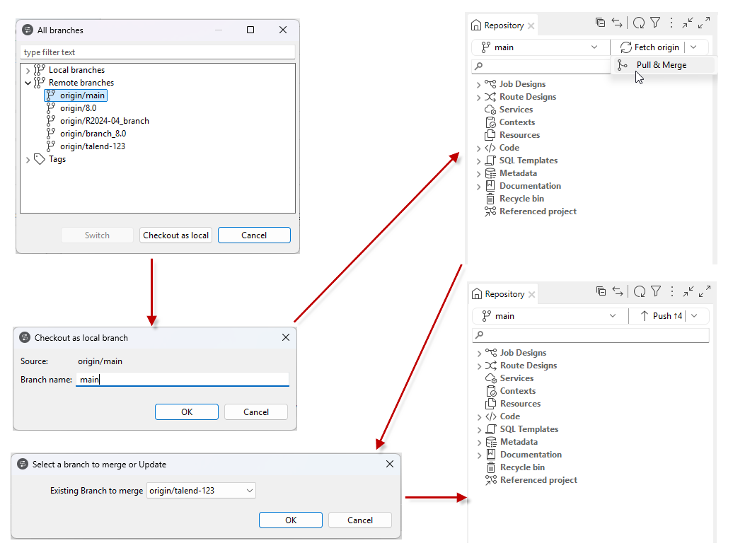Screen dimensions: 733x560
Task: Open three-dots view menu in upper Repository panel
Action: point(671,23)
